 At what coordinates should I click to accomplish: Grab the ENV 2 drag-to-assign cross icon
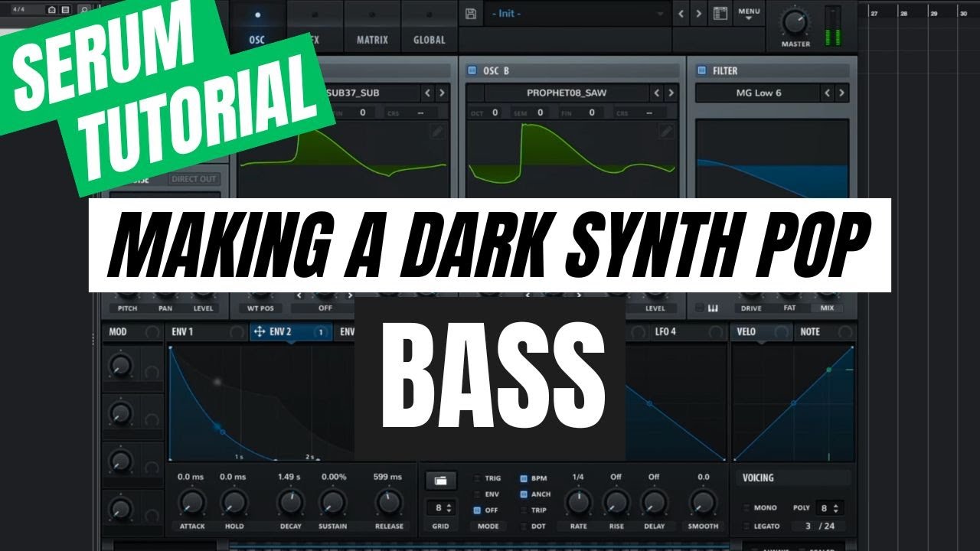pos(259,331)
